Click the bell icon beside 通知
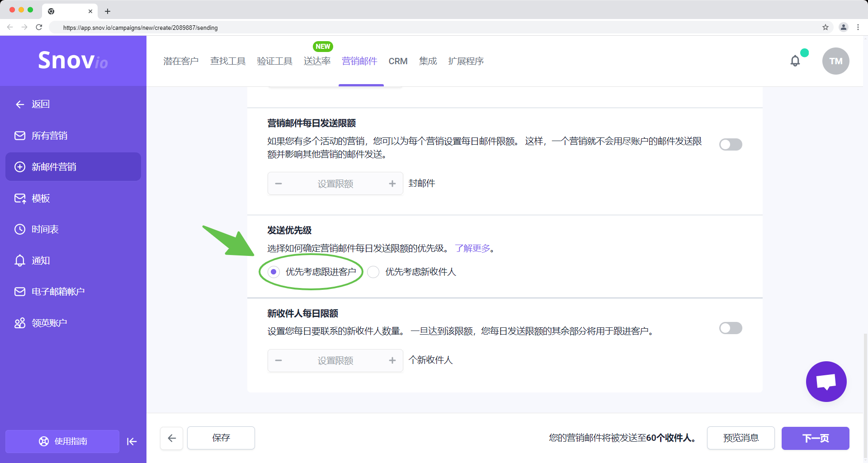 [x=20, y=260]
